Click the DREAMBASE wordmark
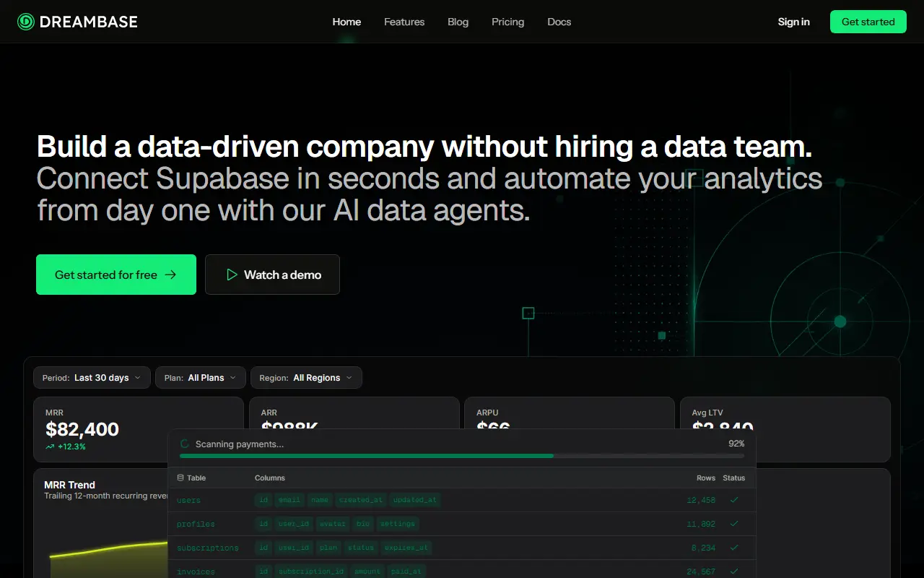This screenshot has height=578, width=924. [x=89, y=22]
